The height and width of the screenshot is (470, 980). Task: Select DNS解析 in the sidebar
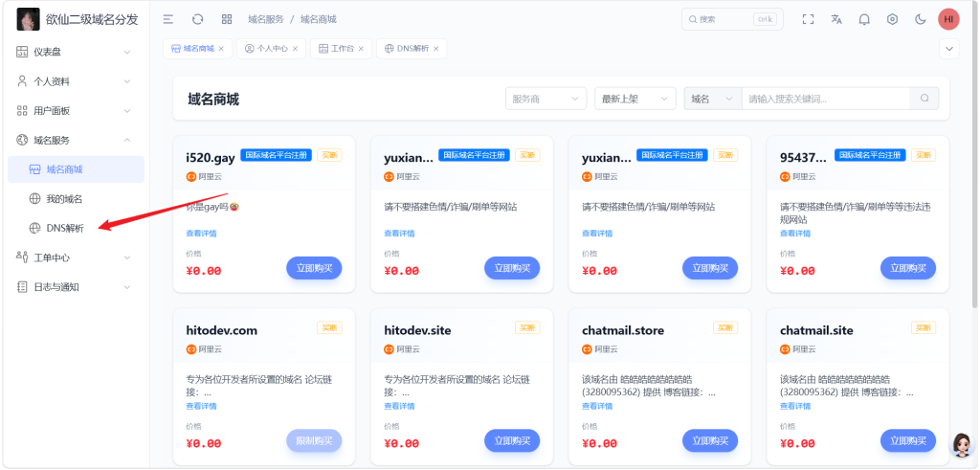pyautogui.click(x=65, y=228)
